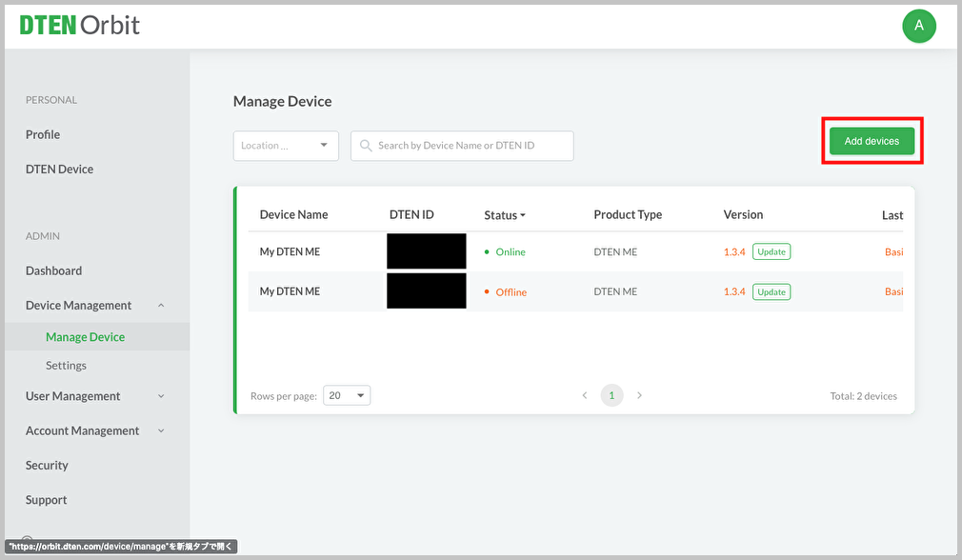The width and height of the screenshot is (962, 560).
Task: Open Profile in the sidebar
Action: [x=43, y=134]
